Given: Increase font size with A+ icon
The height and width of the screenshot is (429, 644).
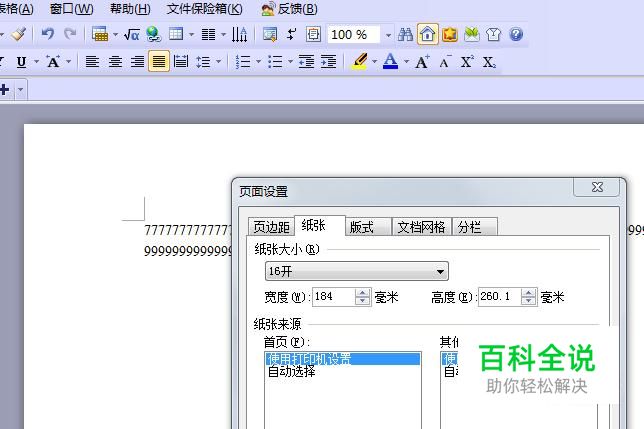Looking at the screenshot, I should 423,62.
